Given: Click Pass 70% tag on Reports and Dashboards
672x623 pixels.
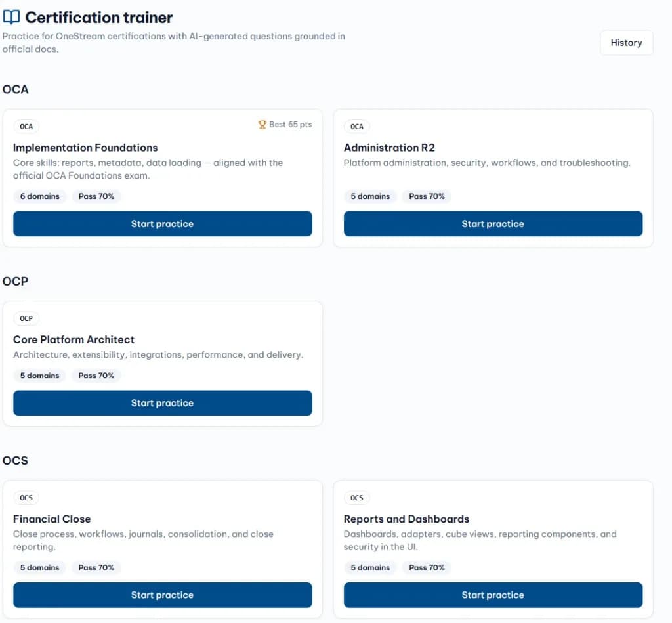Looking at the screenshot, I should coord(427,568).
